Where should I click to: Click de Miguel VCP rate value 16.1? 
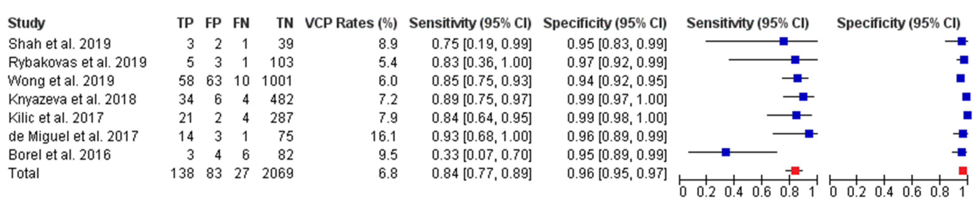pyautogui.click(x=384, y=136)
